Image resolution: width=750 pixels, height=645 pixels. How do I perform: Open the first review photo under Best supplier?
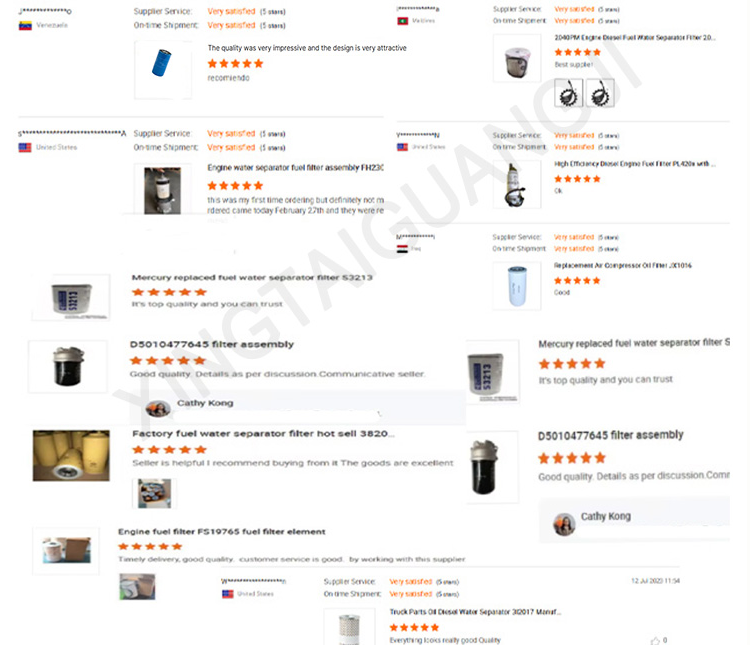[568, 93]
